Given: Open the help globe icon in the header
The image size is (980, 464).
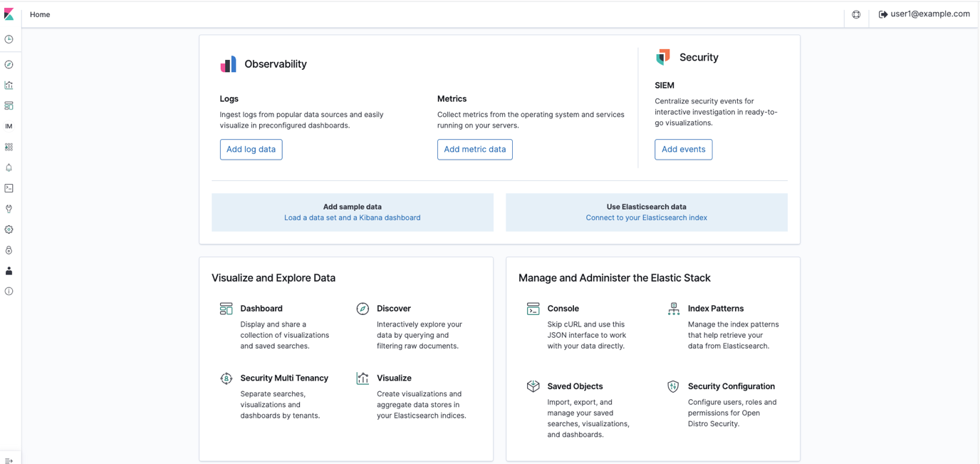Looking at the screenshot, I should tap(855, 14).
